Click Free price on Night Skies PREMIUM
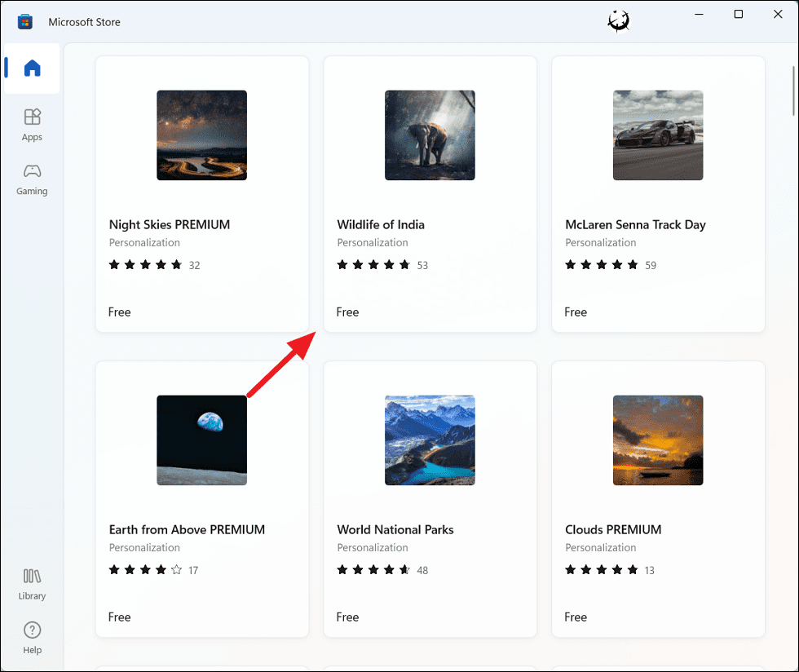The width and height of the screenshot is (799, 672). tap(119, 312)
